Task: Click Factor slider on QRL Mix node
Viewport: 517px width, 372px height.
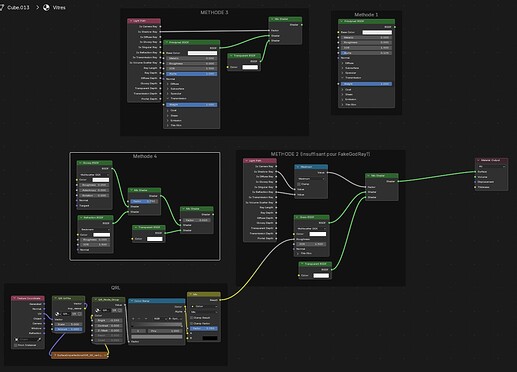Action: (x=204, y=329)
